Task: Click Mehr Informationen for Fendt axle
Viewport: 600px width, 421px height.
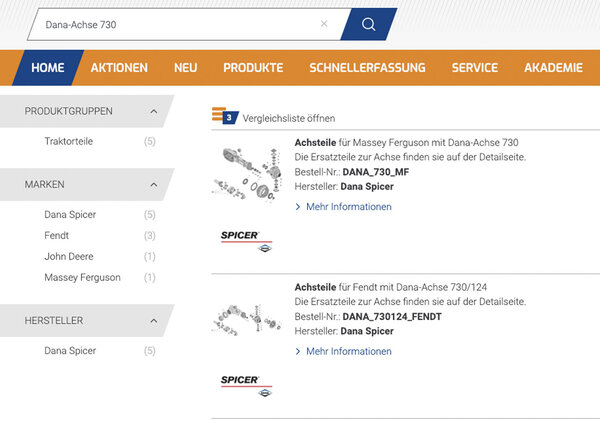Action: 348,351
